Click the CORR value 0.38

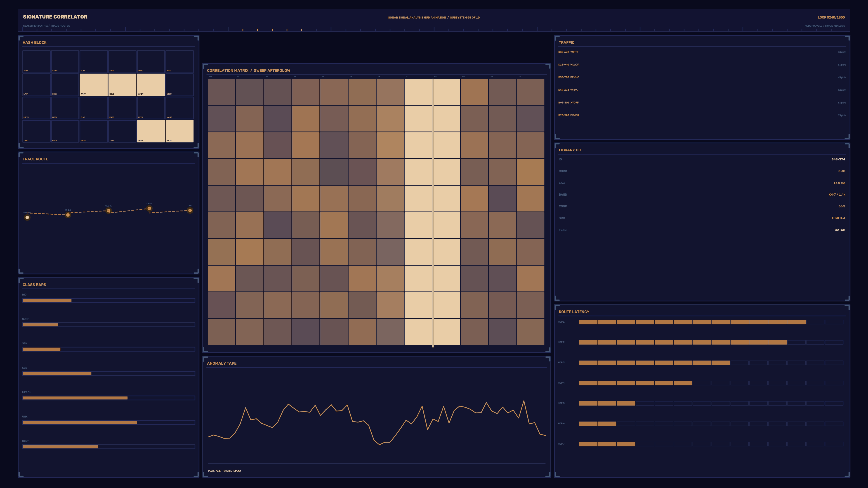coord(841,171)
